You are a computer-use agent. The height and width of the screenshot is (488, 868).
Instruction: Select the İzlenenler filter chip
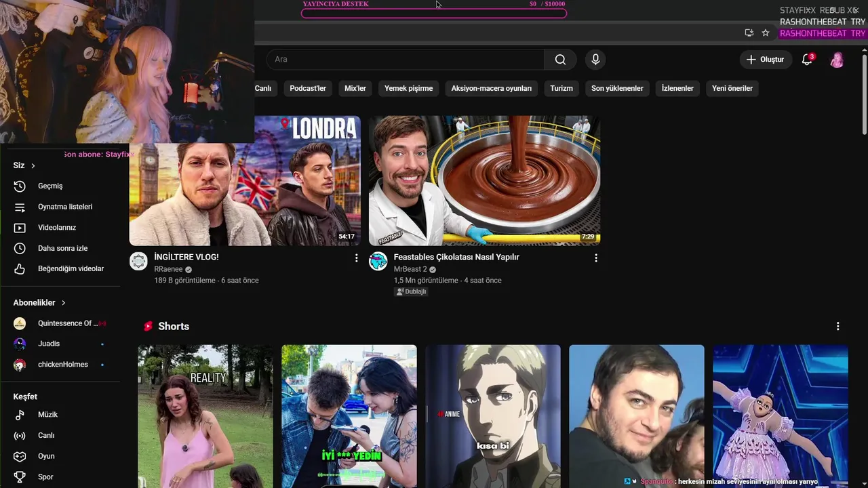[677, 88]
